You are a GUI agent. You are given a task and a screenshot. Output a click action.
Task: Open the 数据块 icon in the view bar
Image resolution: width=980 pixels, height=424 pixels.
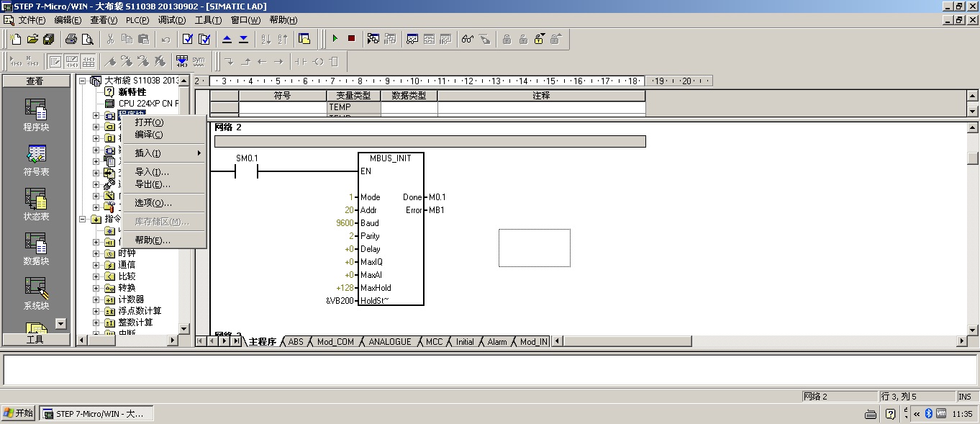coord(36,249)
